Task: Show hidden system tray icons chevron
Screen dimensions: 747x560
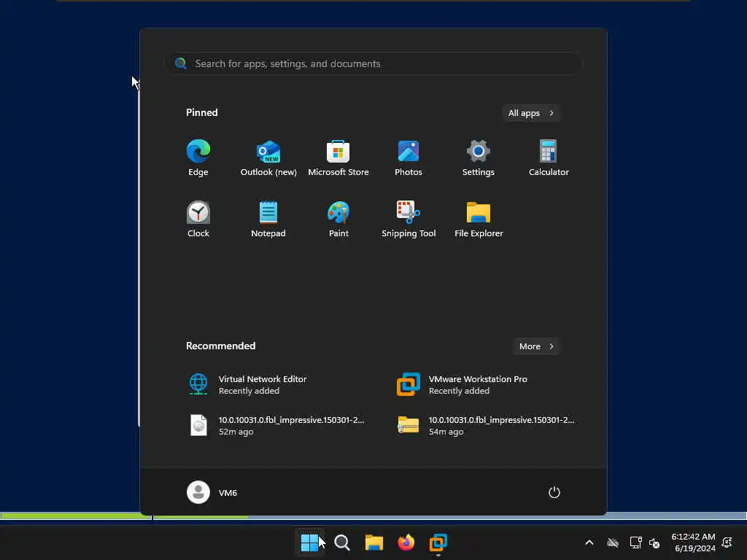Action: [x=589, y=542]
